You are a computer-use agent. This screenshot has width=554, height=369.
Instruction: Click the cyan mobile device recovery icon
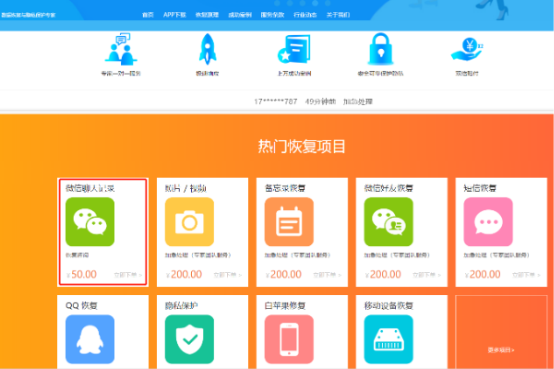tap(389, 339)
